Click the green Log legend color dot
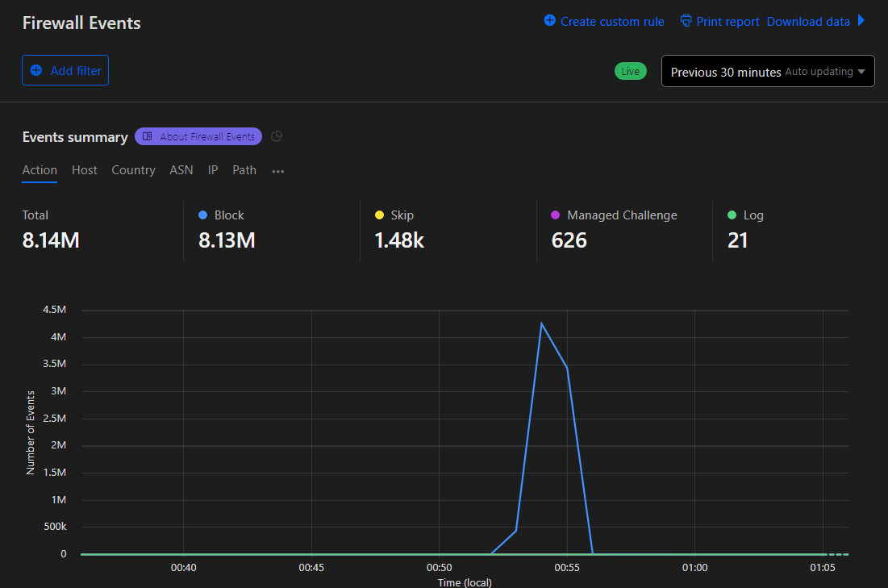The image size is (888, 588). pos(732,215)
